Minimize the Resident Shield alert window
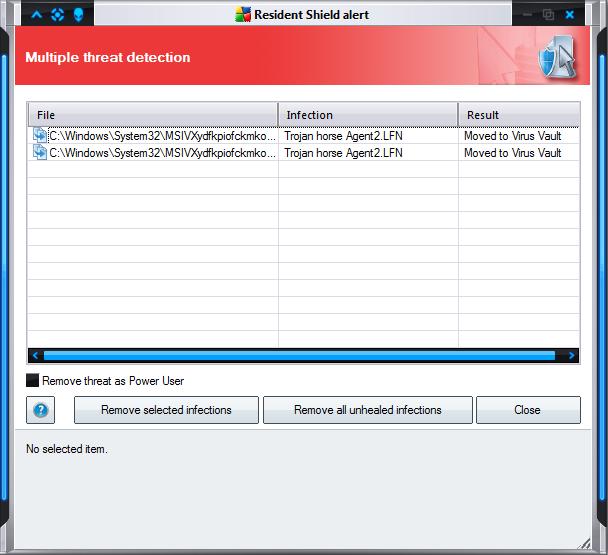This screenshot has height=555, width=608. [x=527, y=15]
